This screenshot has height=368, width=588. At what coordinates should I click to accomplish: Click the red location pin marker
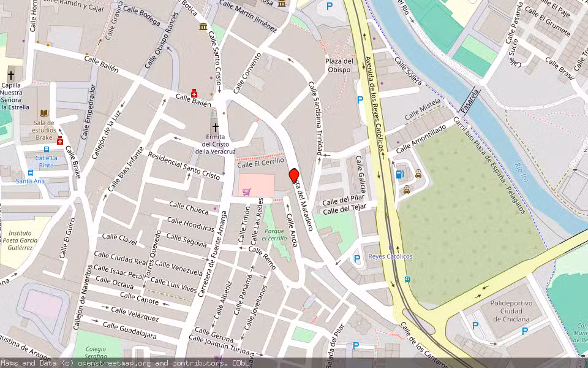[x=294, y=176]
